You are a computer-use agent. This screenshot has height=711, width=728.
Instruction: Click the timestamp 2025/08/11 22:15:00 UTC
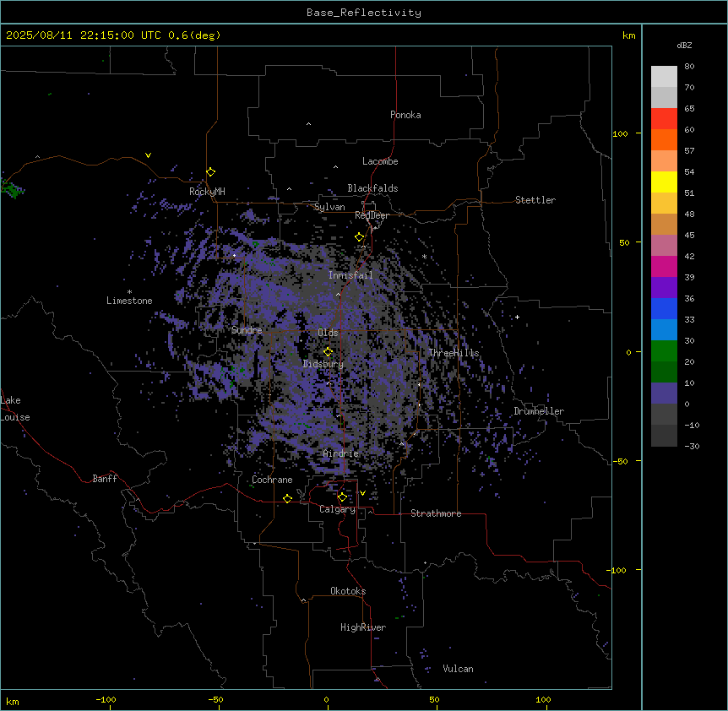(83, 35)
